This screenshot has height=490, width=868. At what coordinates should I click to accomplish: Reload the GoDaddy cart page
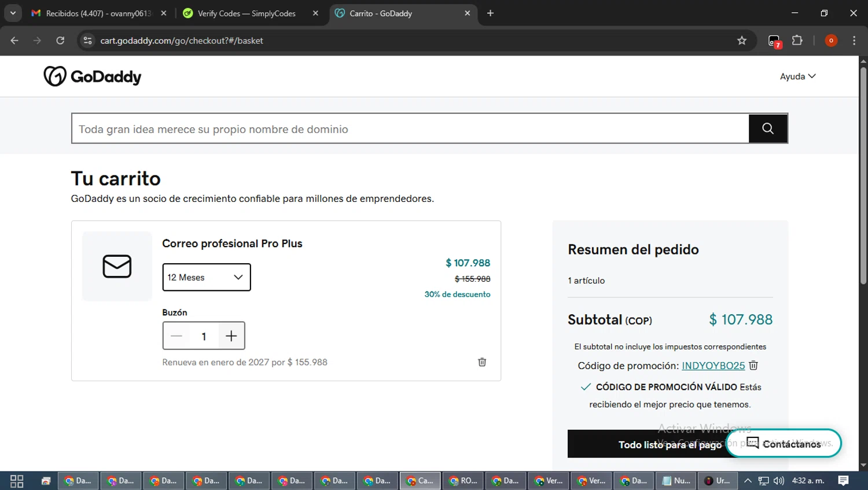coord(60,40)
